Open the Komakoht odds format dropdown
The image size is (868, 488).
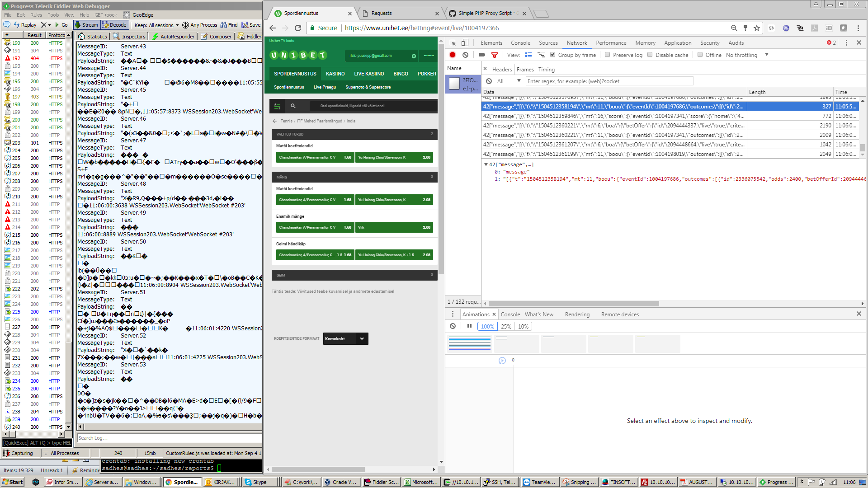point(345,338)
